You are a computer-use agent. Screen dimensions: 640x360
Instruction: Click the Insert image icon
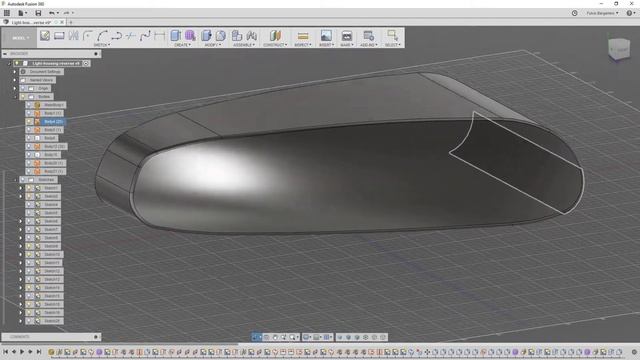[x=326, y=36]
